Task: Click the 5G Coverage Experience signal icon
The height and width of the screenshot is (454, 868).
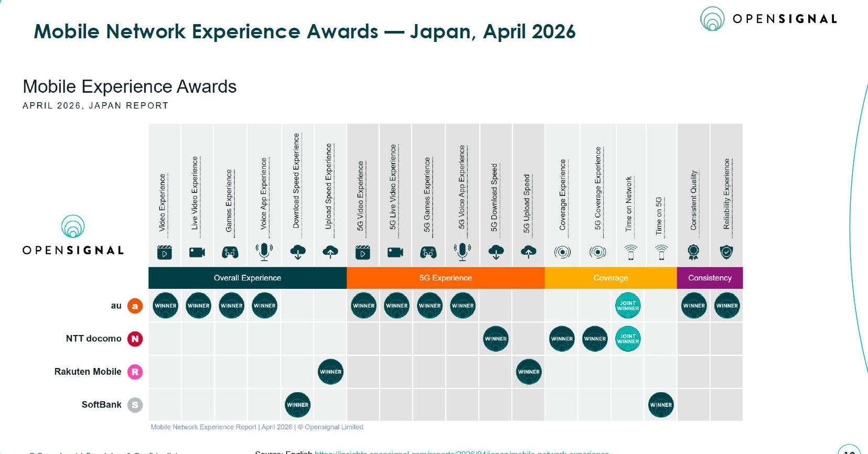Action: (597, 252)
